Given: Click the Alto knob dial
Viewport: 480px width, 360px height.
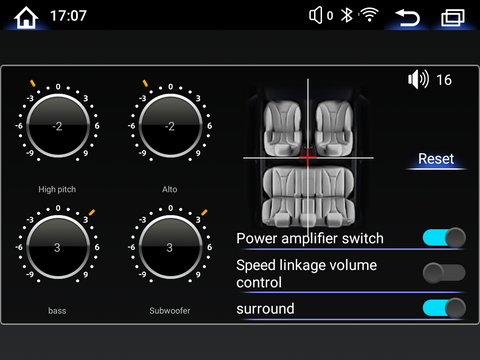Looking at the screenshot, I should coord(170,126).
